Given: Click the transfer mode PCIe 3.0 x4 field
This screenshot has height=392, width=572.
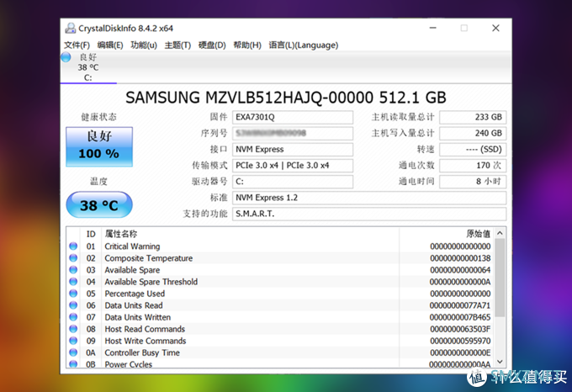Looking at the screenshot, I should pyautogui.click(x=293, y=165).
